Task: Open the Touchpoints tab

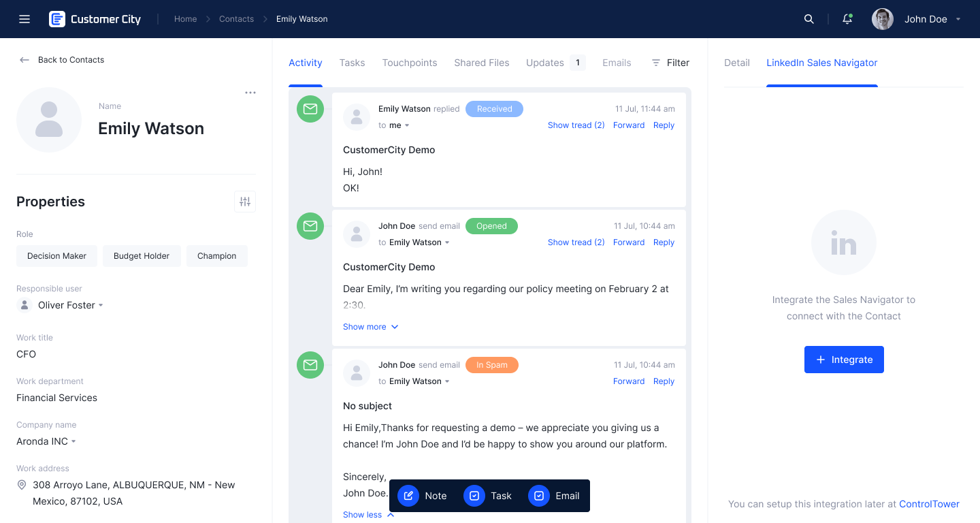Action: tap(410, 63)
